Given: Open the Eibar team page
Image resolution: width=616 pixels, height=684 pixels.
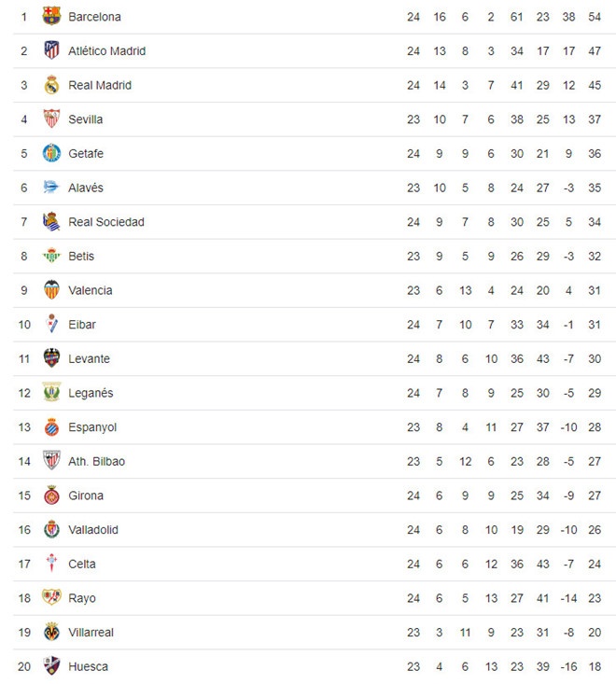Looking at the screenshot, I should point(82,325).
